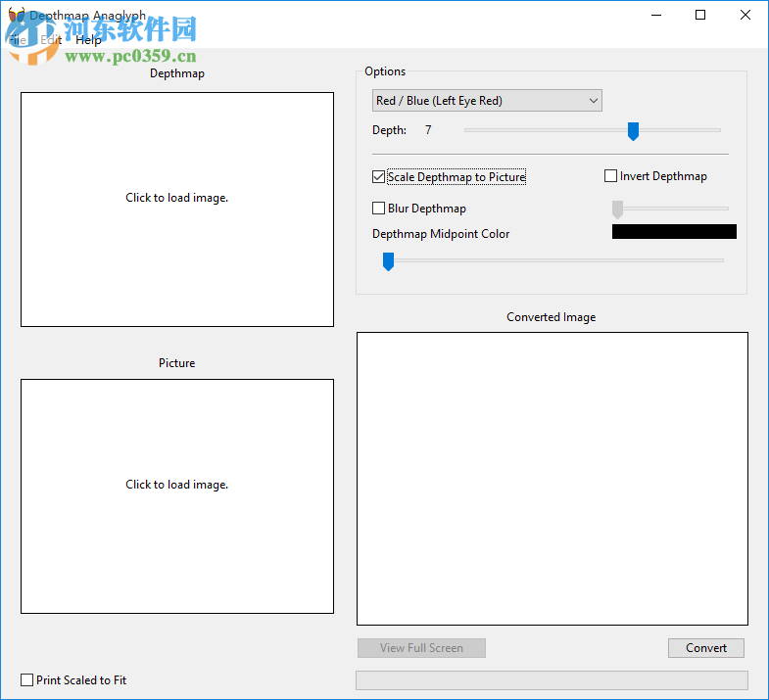Click the Depthmap Anaglyph app icon
769x700 pixels.
coord(17,15)
